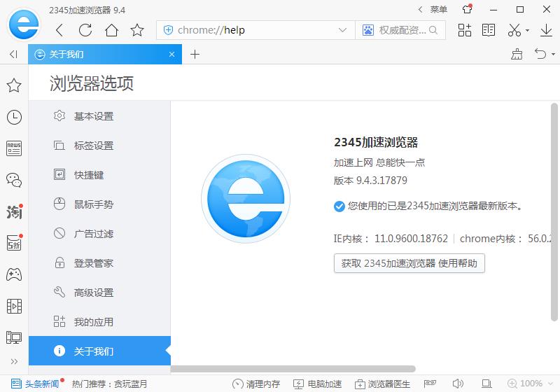Toggle sound mute speaker in status bar

(458, 384)
